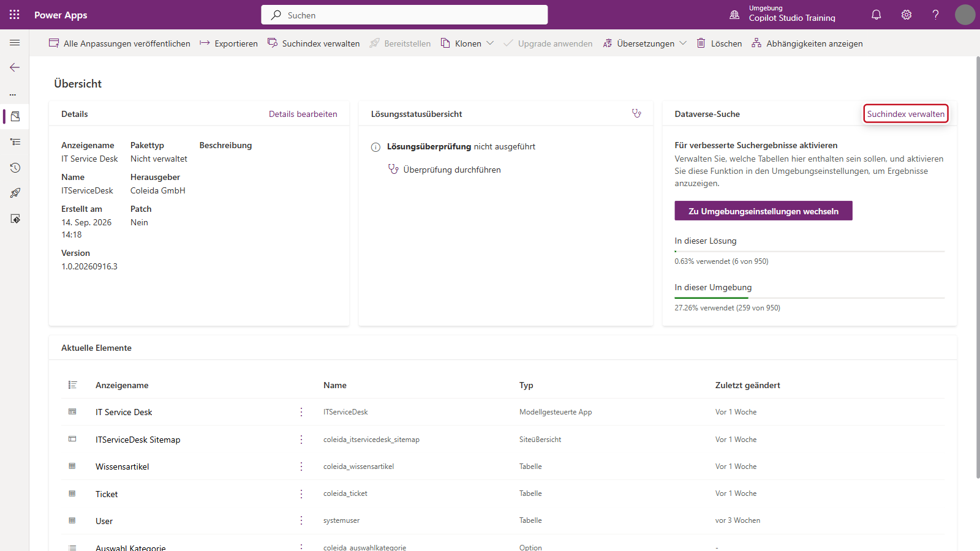
Task: Toggle the hamburger navigation menu
Action: point(15,43)
